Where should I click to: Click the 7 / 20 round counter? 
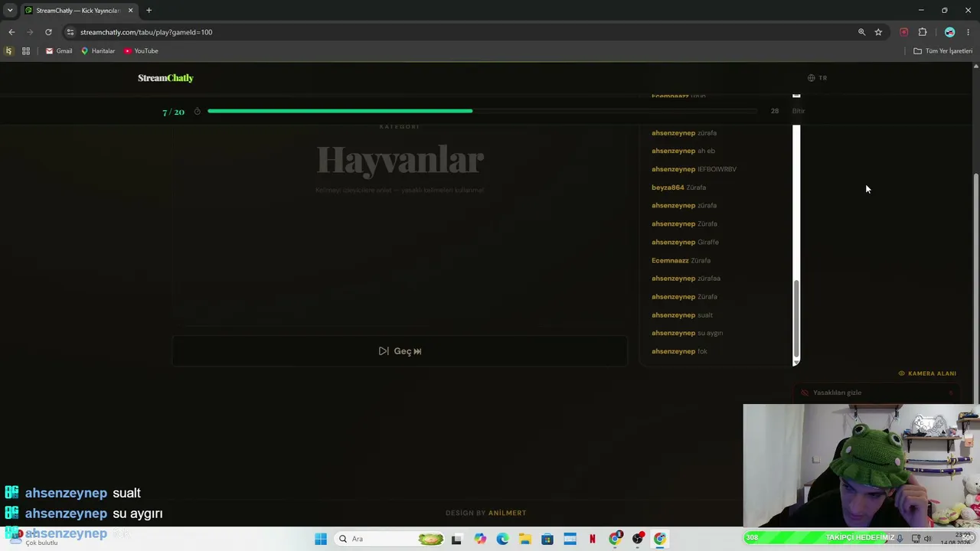(174, 112)
